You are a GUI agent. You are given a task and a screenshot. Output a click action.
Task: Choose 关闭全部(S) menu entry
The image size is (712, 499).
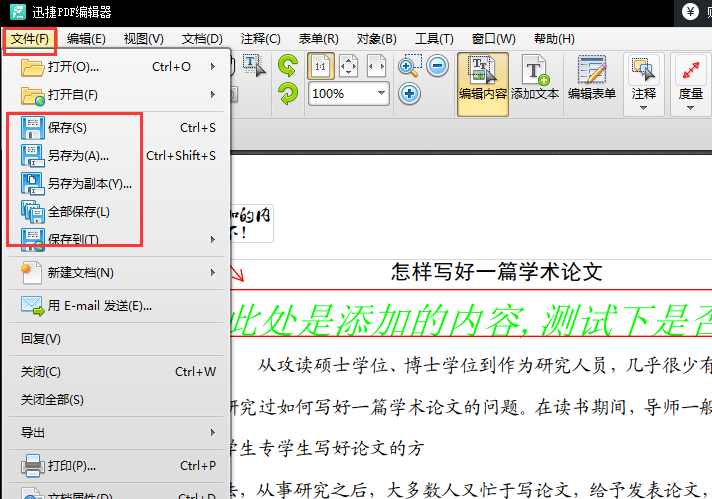click(x=116, y=400)
